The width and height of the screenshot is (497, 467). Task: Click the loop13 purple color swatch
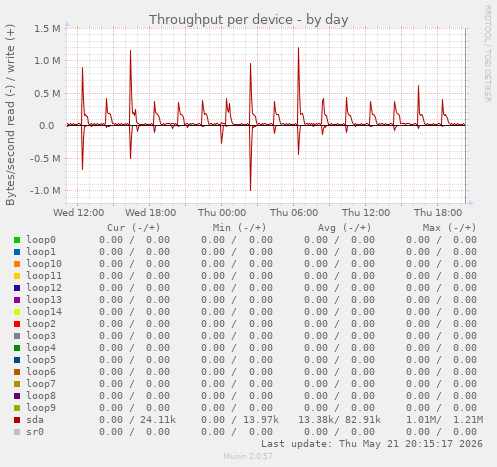(x=17, y=300)
